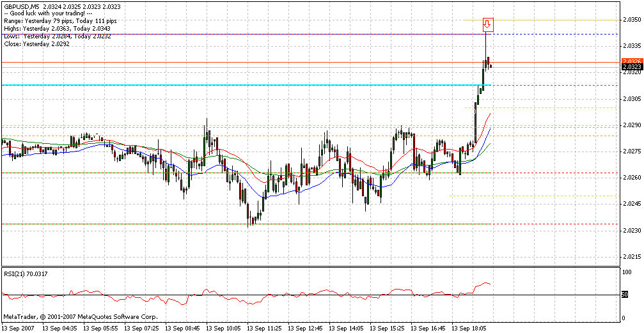Viewport: 644px width, 333px height.
Task: Click the '13 Sep 16:45' time label
Action: click(428, 329)
